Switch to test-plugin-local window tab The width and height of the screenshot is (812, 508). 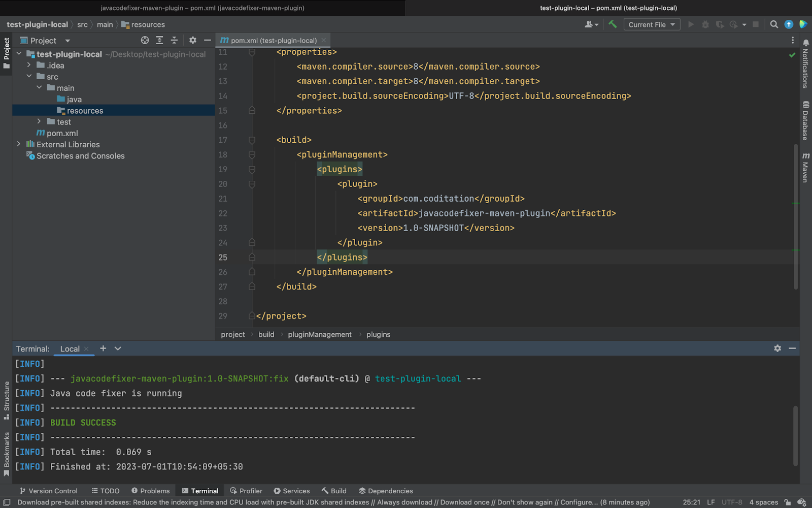coord(608,8)
